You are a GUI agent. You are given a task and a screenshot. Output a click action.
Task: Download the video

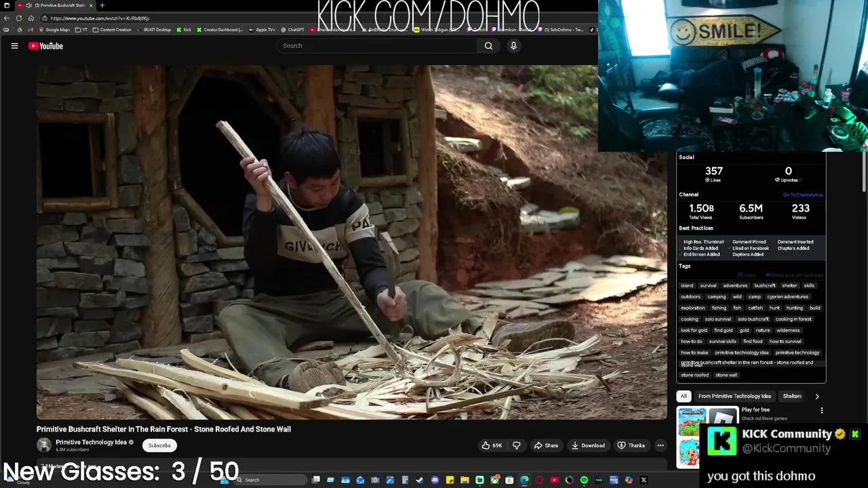587,445
